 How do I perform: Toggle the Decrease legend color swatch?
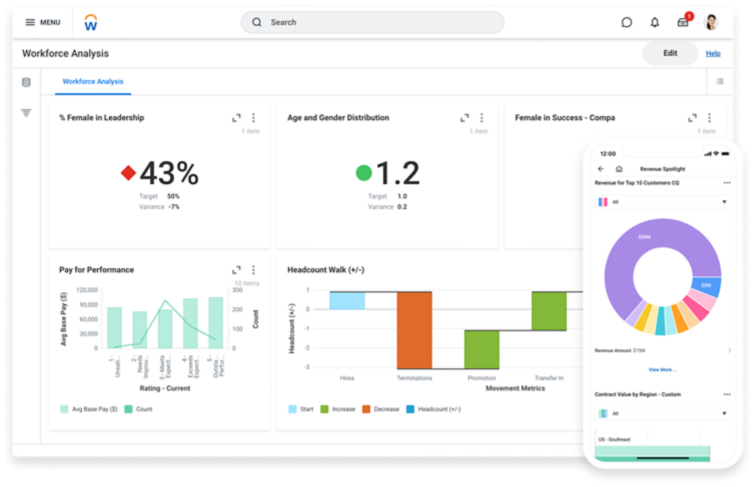pos(366,409)
